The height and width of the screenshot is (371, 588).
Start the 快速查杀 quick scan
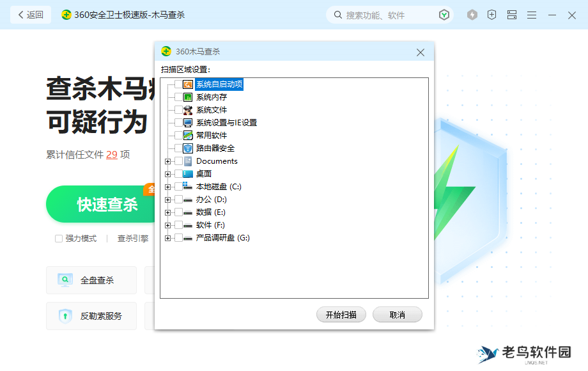click(101, 205)
